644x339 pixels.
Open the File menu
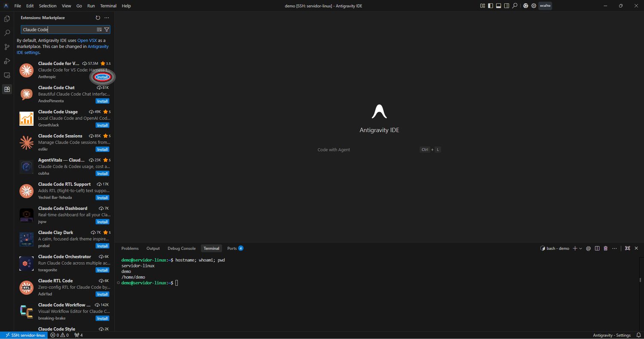tap(18, 6)
